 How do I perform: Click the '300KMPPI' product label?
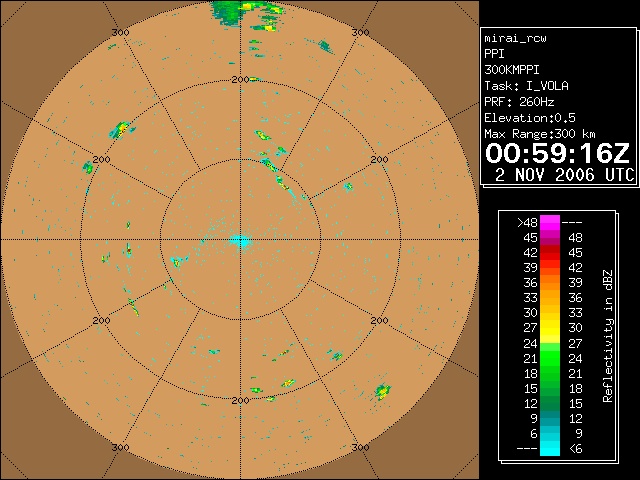point(512,70)
